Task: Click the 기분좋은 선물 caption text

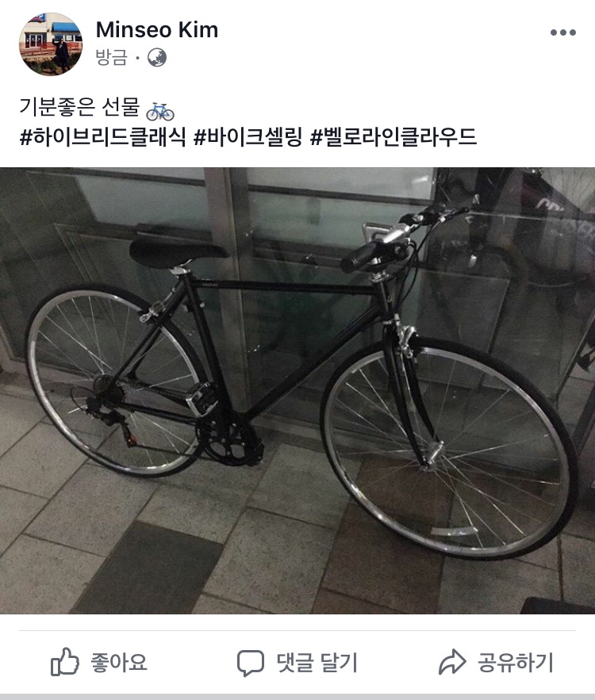Action: pyautogui.click(x=79, y=108)
